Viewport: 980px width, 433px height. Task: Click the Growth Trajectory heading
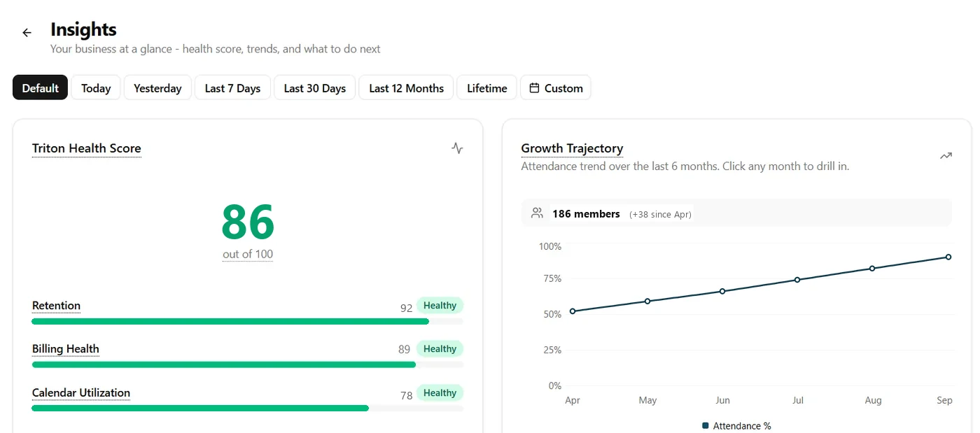point(572,148)
